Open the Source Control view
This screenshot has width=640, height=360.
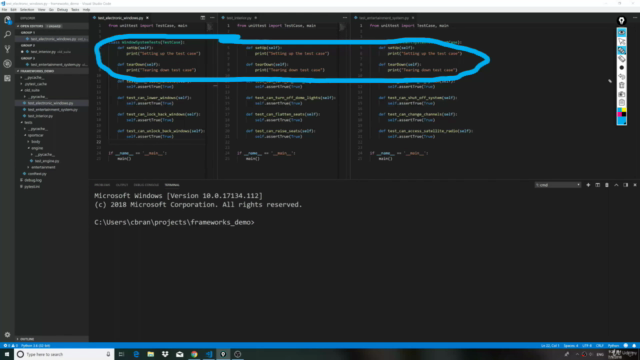[x=7, y=49]
